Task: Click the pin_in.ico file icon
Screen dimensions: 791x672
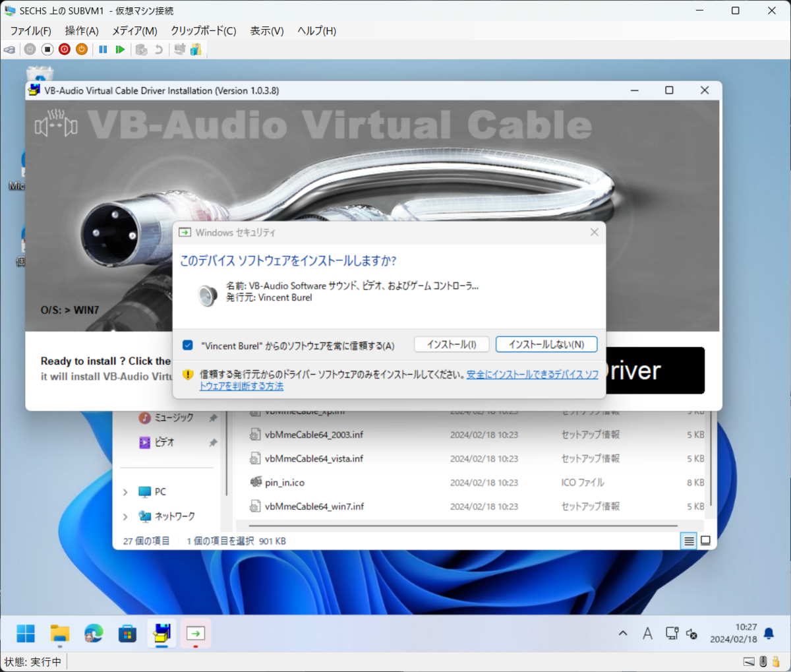Action: 256,482
